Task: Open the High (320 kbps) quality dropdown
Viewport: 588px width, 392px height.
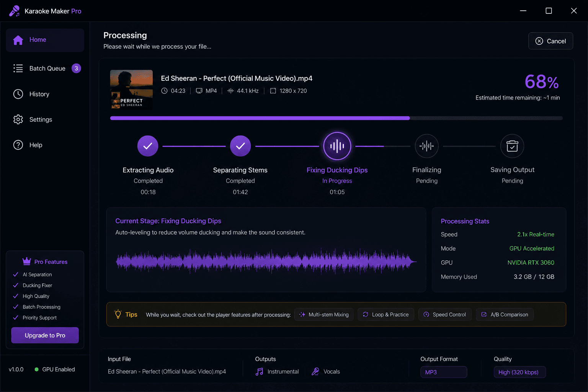Action: (x=519, y=372)
